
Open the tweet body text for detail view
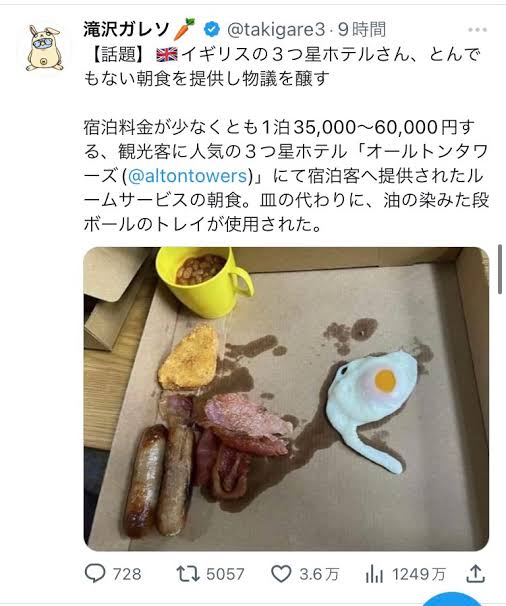coord(286,139)
